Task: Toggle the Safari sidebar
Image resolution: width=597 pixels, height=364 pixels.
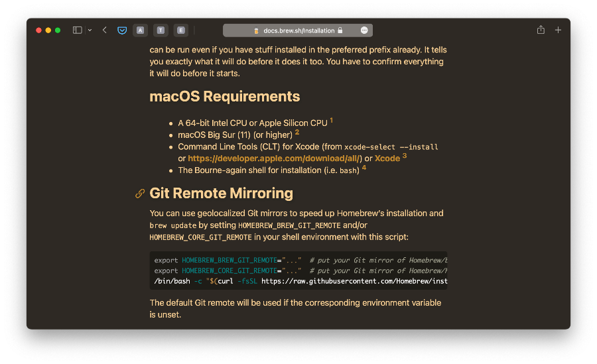Action: (x=78, y=30)
